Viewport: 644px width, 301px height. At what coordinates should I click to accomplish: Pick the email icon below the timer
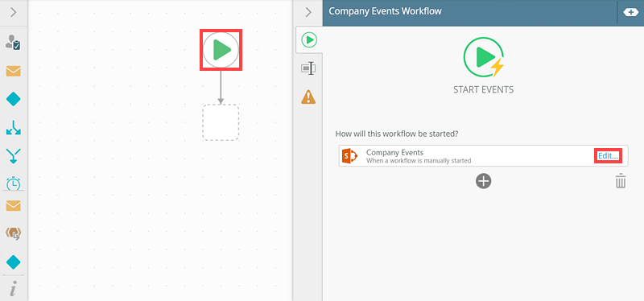[13, 206]
